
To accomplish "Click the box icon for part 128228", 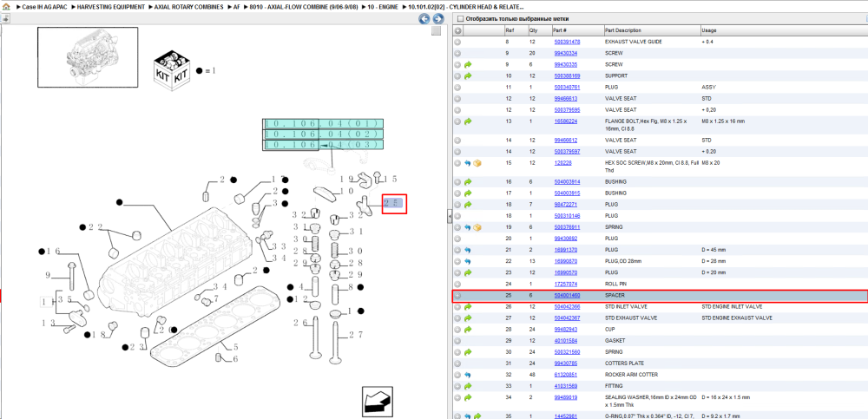I will click(x=477, y=163).
